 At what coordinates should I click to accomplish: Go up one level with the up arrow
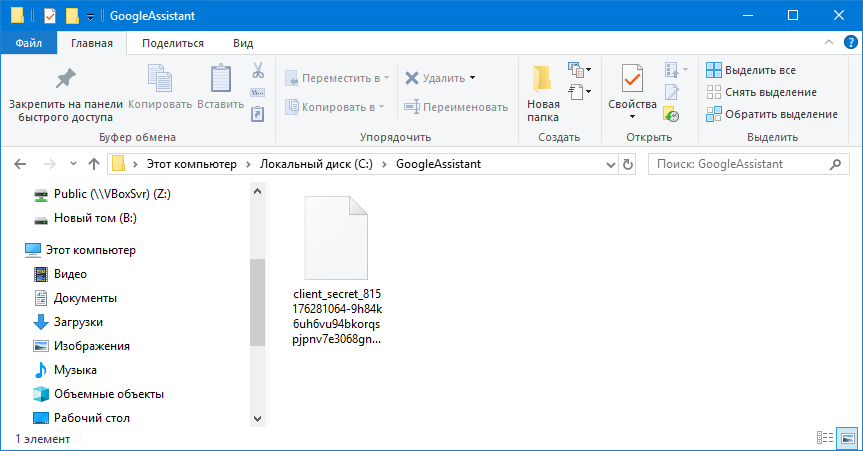coord(94,164)
